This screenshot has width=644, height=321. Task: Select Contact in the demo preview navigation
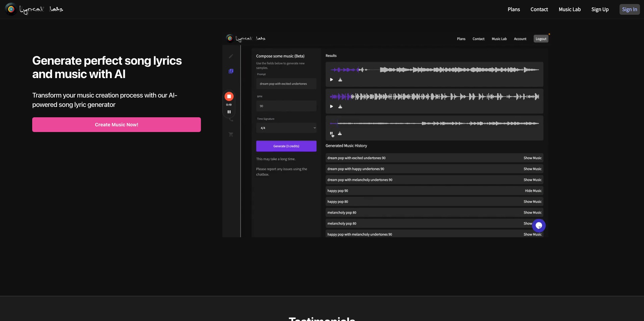tap(478, 39)
